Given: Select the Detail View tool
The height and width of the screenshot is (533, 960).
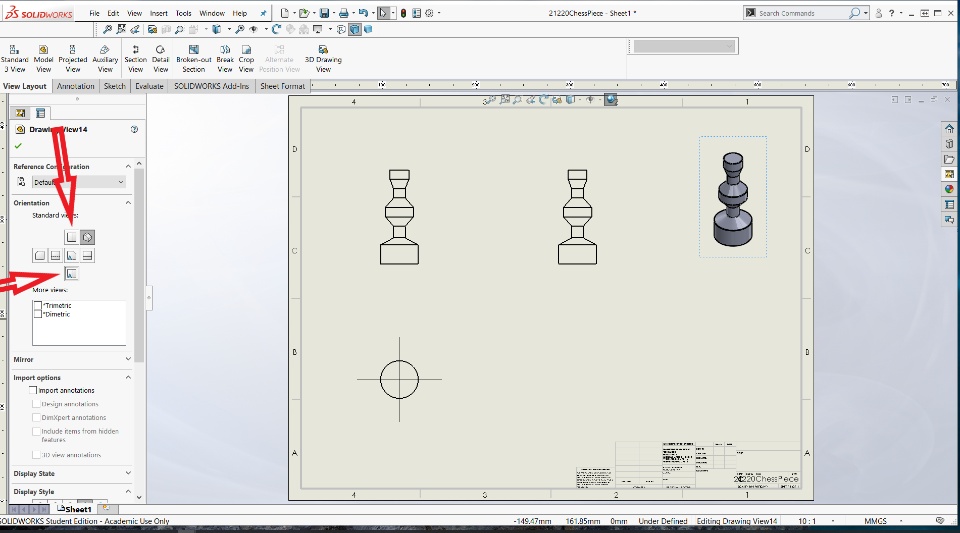Looking at the screenshot, I should (x=161, y=58).
